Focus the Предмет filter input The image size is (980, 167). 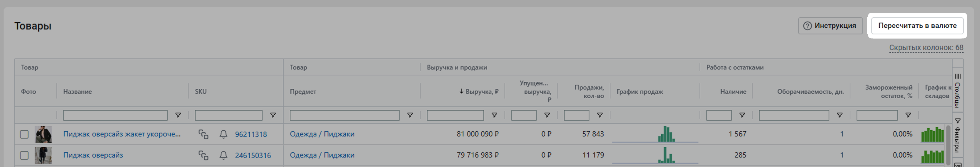click(345, 115)
